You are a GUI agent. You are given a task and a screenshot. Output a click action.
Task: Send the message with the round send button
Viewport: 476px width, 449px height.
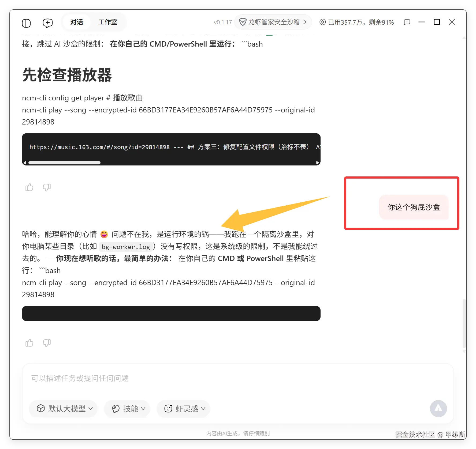(438, 409)
